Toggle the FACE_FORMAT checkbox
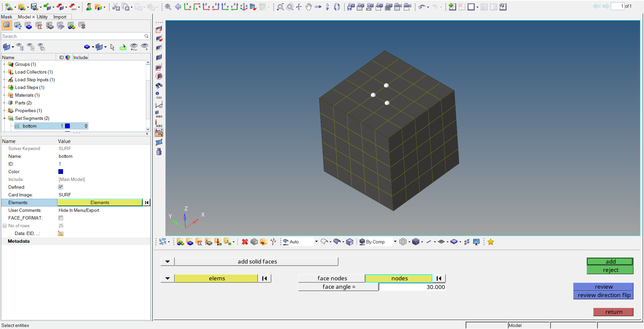644x329 pixels. point(61,218)
